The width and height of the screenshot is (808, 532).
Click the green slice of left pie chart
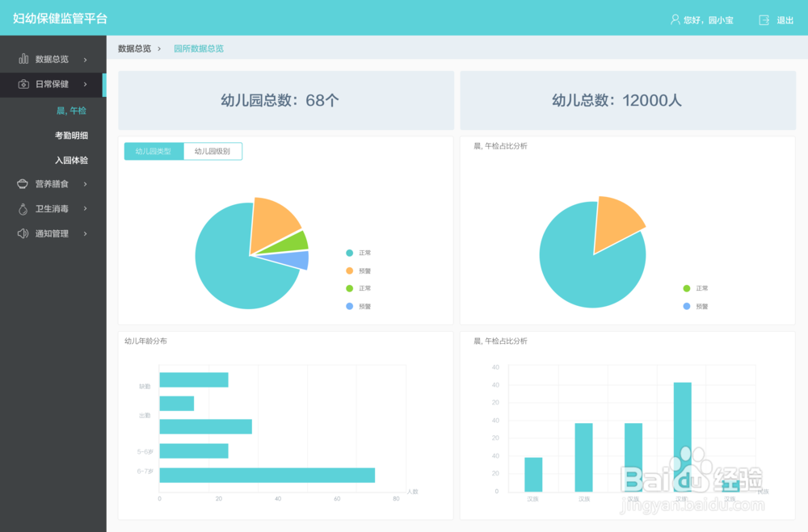click(x=291, y=244)
